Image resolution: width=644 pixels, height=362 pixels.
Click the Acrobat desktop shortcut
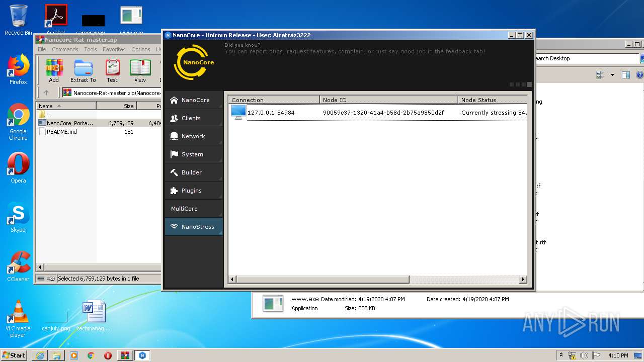(x=56, y=19)
